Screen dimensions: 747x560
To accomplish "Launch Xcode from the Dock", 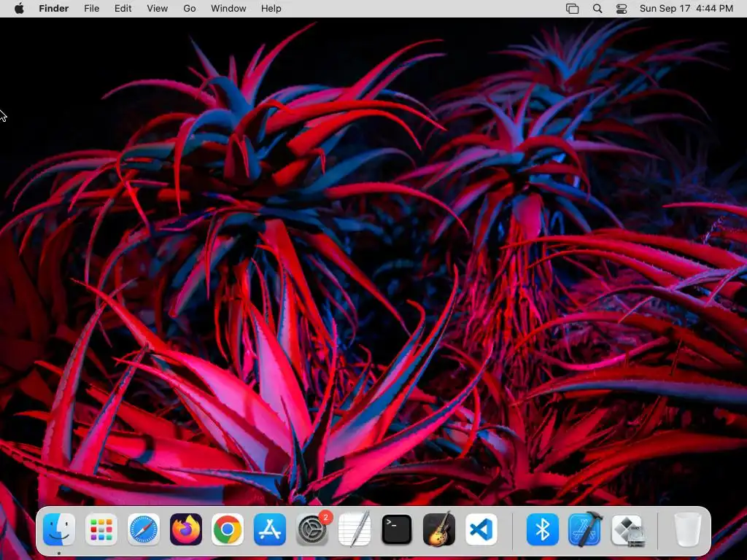I will click(x=585, y=529).
